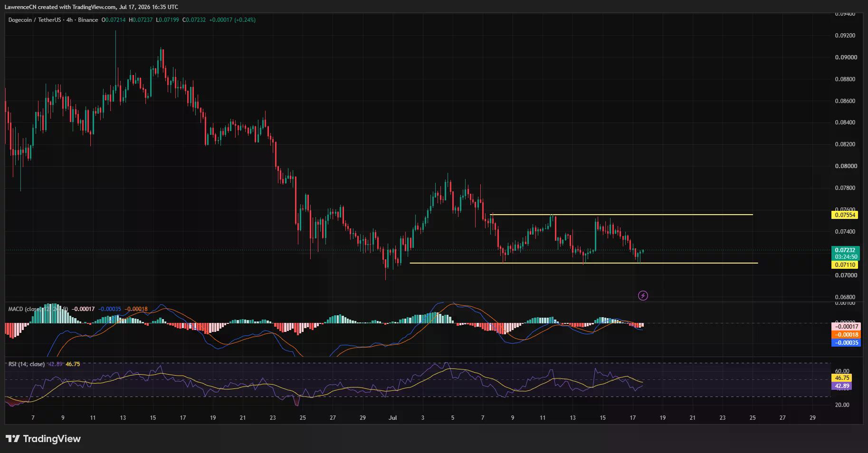Select the low value L0.07199

point(167,20)
